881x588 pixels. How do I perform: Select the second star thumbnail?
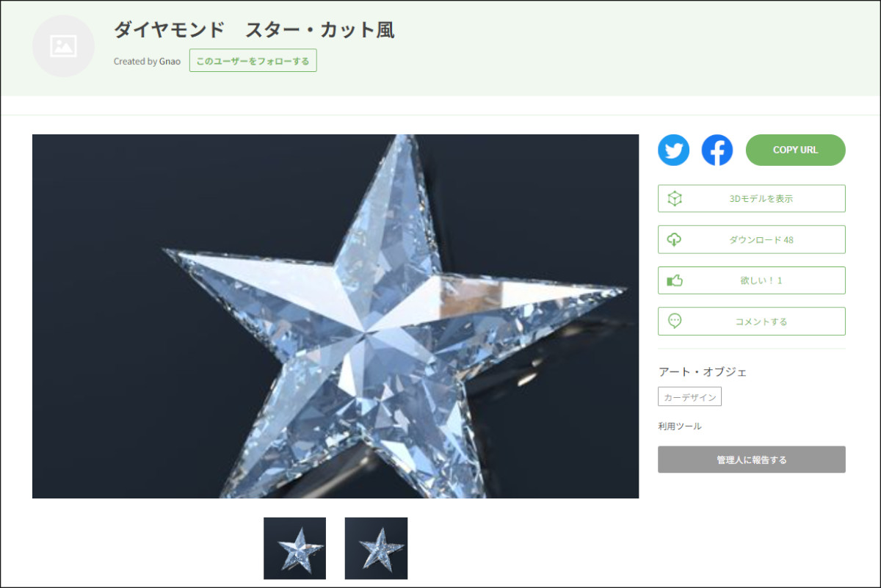pyautogui.click(x=376, y=548)
